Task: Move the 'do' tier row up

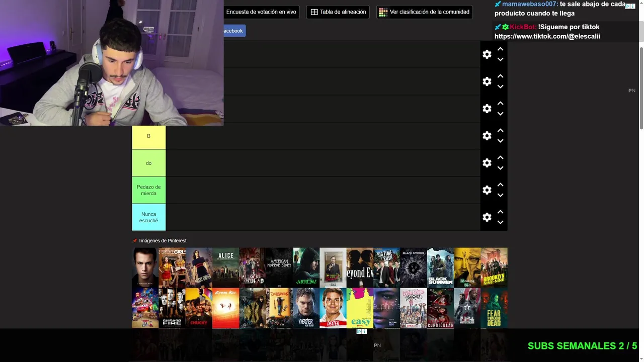Action: pos(500,158)
